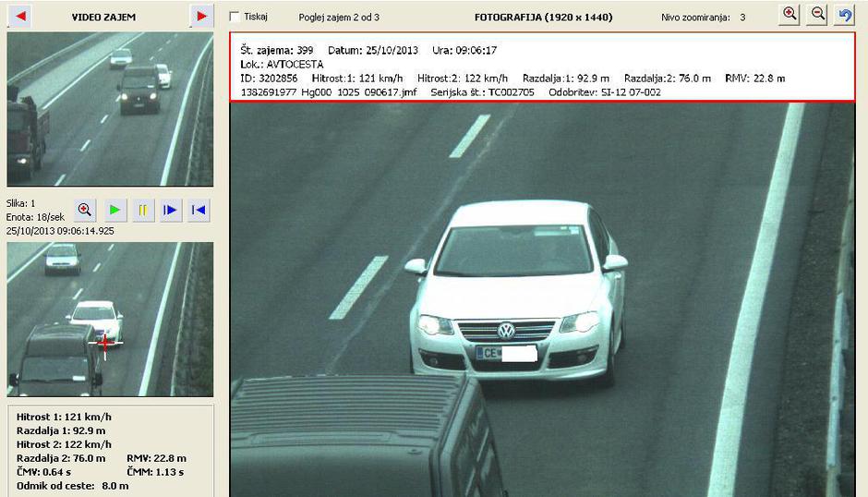The height and width of the screenshot is (497, 868).
Task: Zoom in on the photograph
Action: (x=790, y=15)
